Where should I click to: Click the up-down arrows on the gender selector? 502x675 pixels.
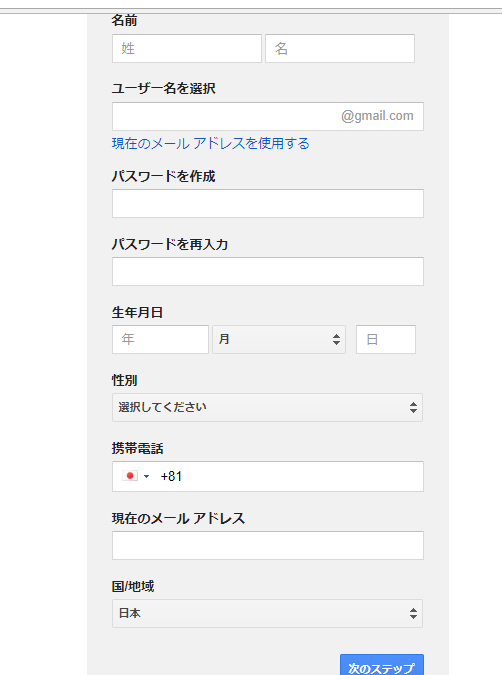(413, 407)
